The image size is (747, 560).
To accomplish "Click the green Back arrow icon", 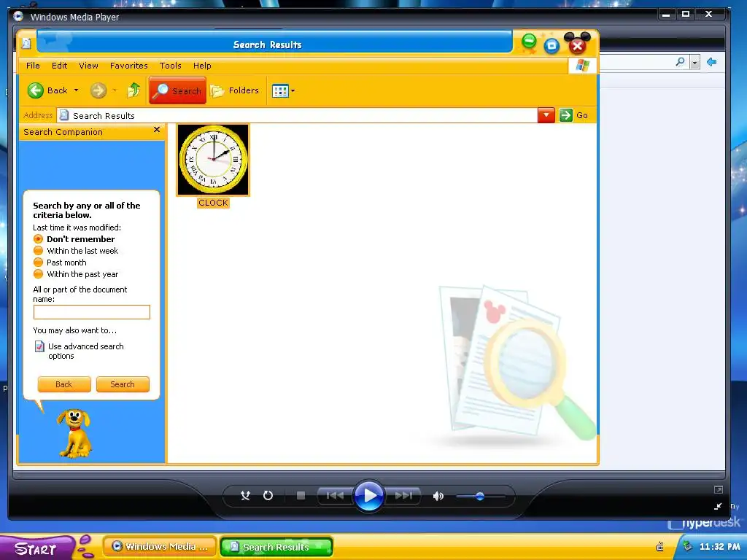I will pyautogui.click(x=35, y=90).
